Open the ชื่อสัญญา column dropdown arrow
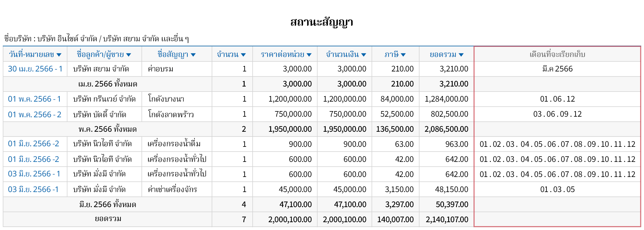644x230 pixels. point(194,55)
